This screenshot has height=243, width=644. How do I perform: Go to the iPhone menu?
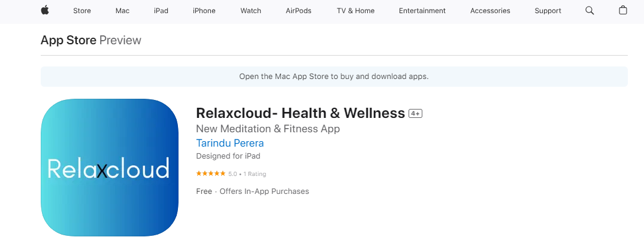[x=204, y=11]
